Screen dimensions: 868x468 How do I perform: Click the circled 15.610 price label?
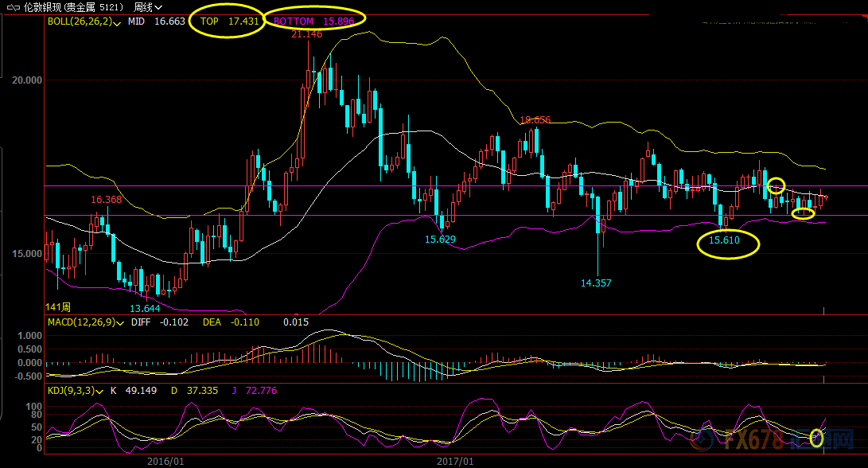tap(728, 240)
